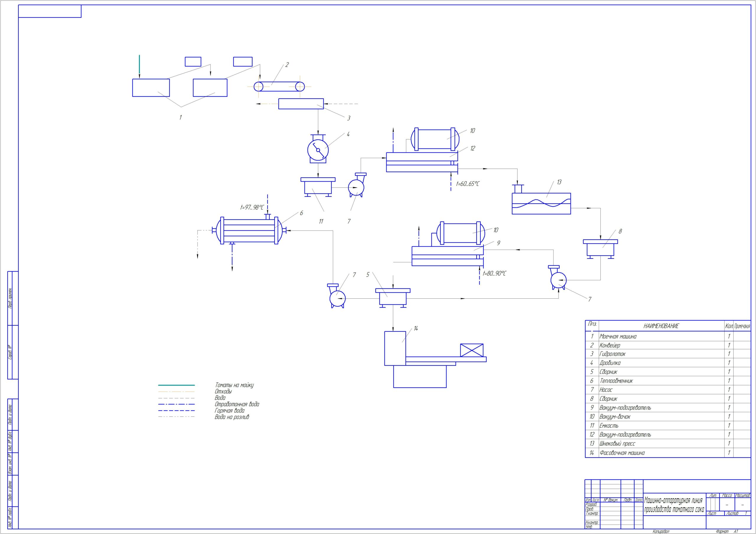Click table row 'Конвейер'
Image resolution: width=756 pixels, height=534 pixels.
pos(668,345)
